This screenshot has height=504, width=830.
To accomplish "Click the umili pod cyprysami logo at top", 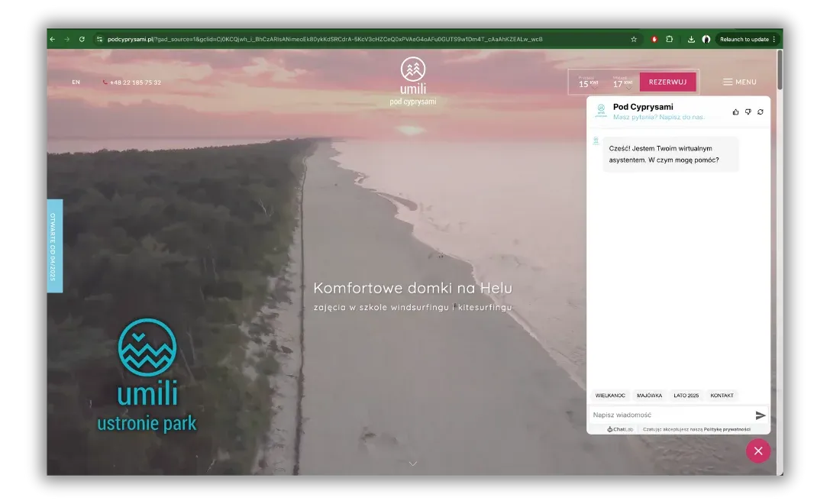I will point(412,80).
